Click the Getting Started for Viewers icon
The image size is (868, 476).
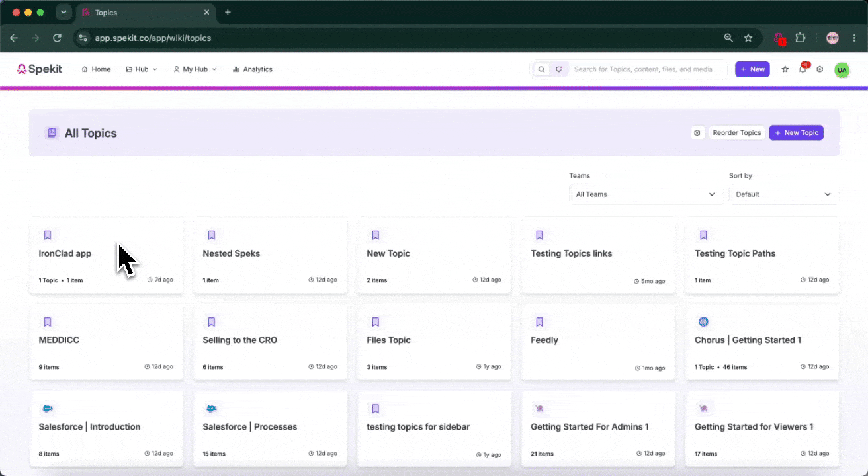(704, 409)
